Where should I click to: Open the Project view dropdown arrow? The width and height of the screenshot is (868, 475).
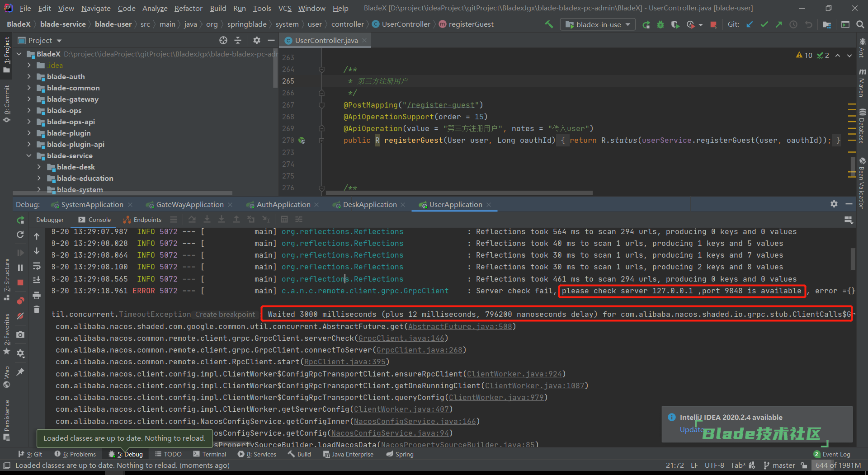pyautogui.click(x=59, y=41)
